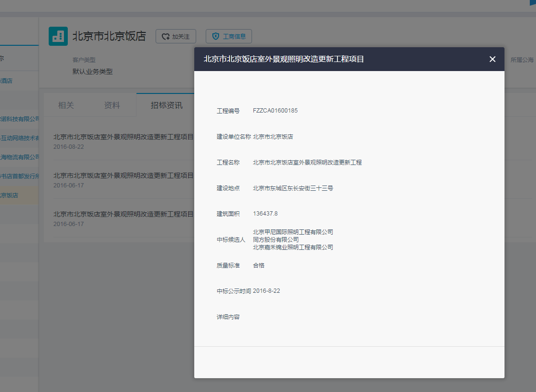Click the 默认业务类型 value
The height and width of the screenshot is (392, 536).
point(92,72)
